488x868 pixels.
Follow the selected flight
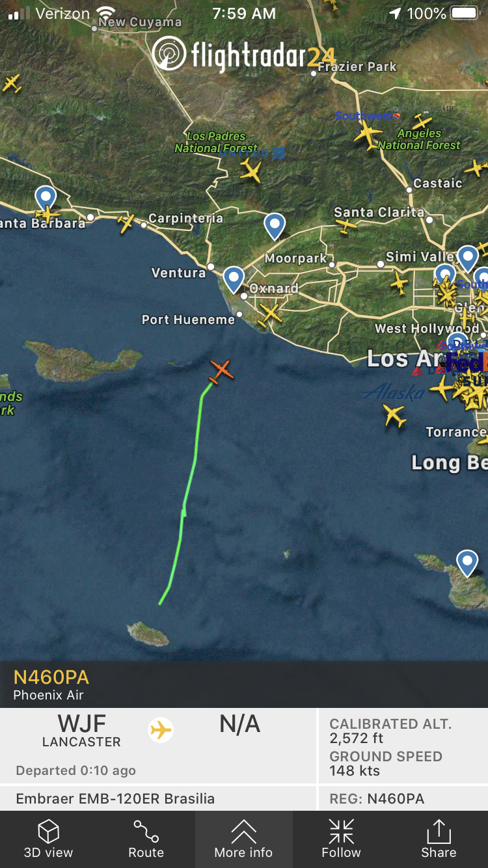(342, 839)
